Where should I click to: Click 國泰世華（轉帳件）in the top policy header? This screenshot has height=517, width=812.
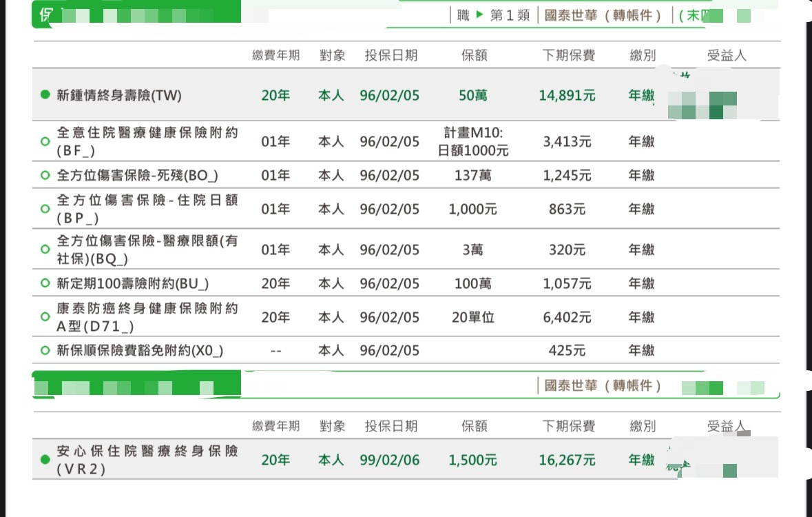tap(603, 15)
